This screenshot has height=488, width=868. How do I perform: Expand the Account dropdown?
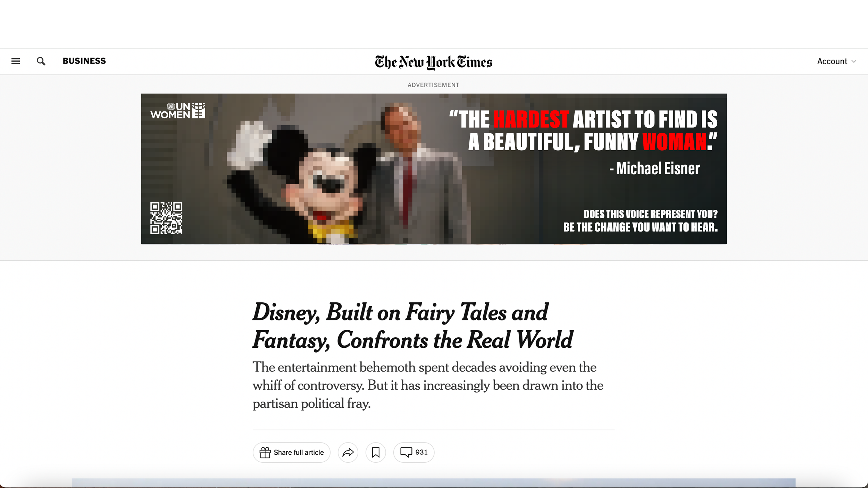pyautogui.click(x=832, y=61)
